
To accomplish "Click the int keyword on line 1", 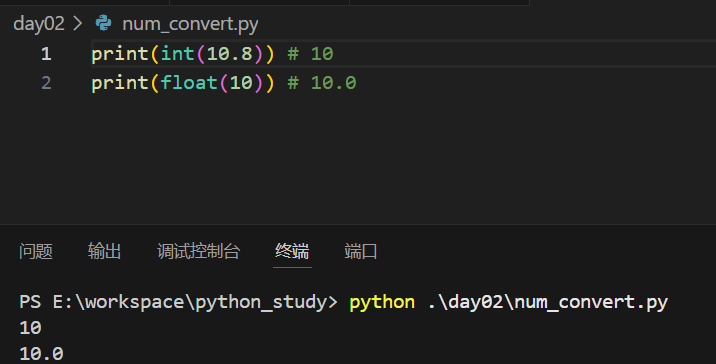I will (x=178, y=54).
